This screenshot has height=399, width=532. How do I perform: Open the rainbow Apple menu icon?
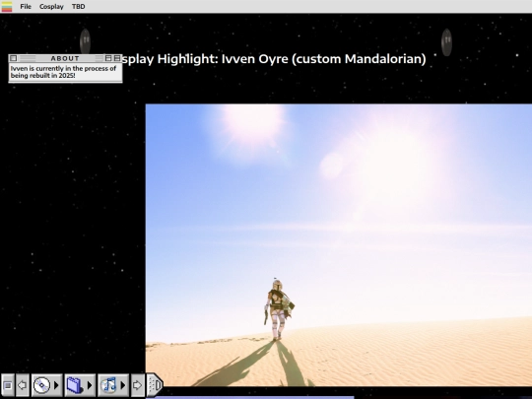7,7
